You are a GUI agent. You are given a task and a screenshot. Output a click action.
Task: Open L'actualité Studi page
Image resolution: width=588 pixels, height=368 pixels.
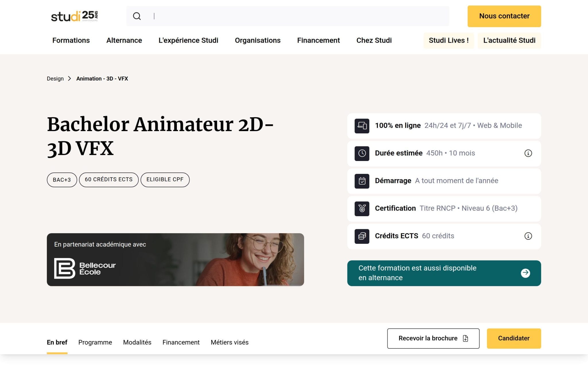(x=509, y=40)
